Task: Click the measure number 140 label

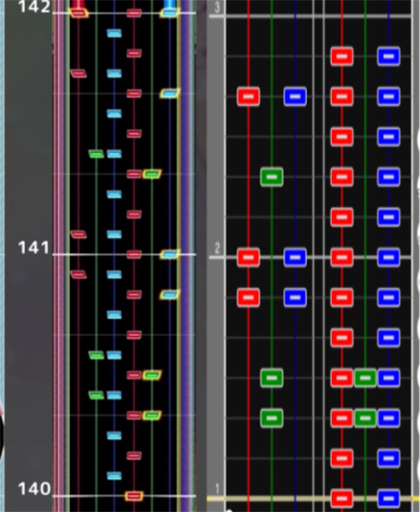Action: click(34, 489)
